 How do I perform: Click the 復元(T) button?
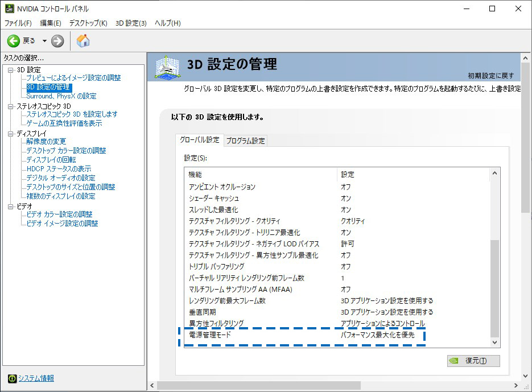click(473, 361)
